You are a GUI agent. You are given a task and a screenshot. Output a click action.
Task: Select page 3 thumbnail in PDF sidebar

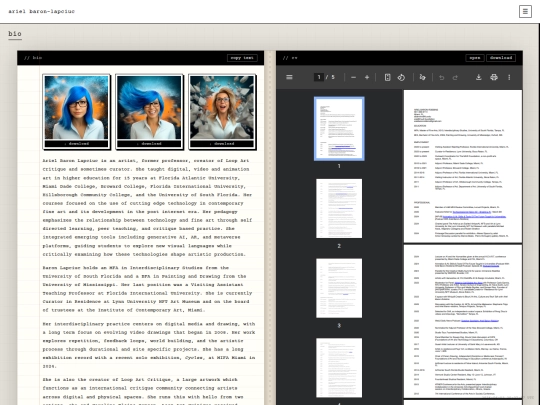pyautogui.click(x=339, y=288)
